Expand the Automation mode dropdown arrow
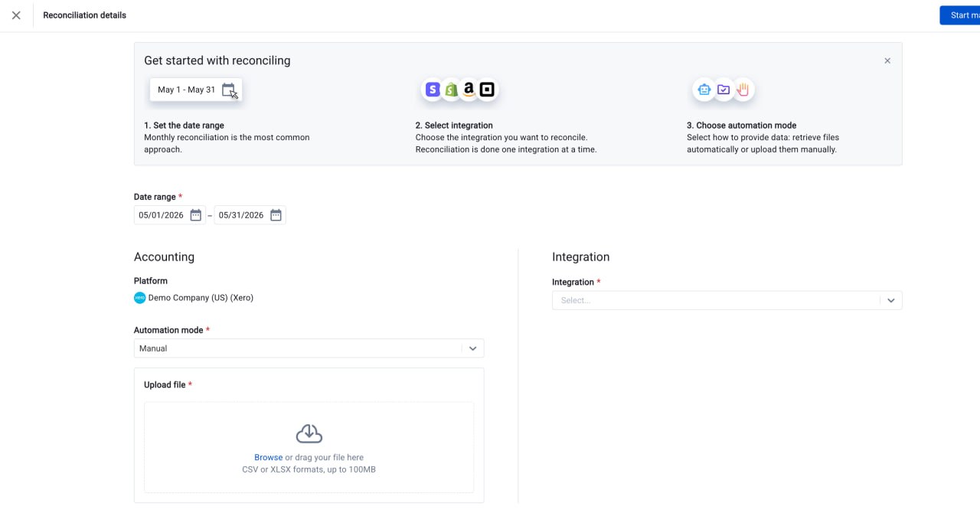Screen dimensions: 980x523 point(472,348)
